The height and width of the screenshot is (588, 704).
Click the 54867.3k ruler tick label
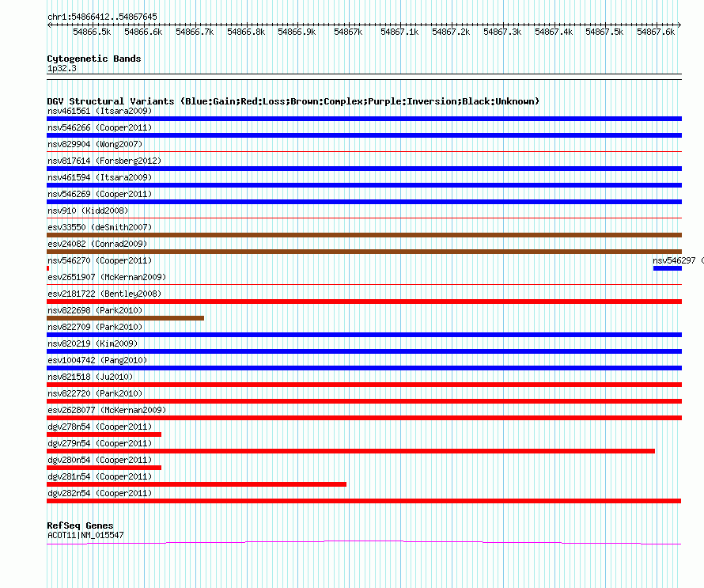(x=502, y=32)
